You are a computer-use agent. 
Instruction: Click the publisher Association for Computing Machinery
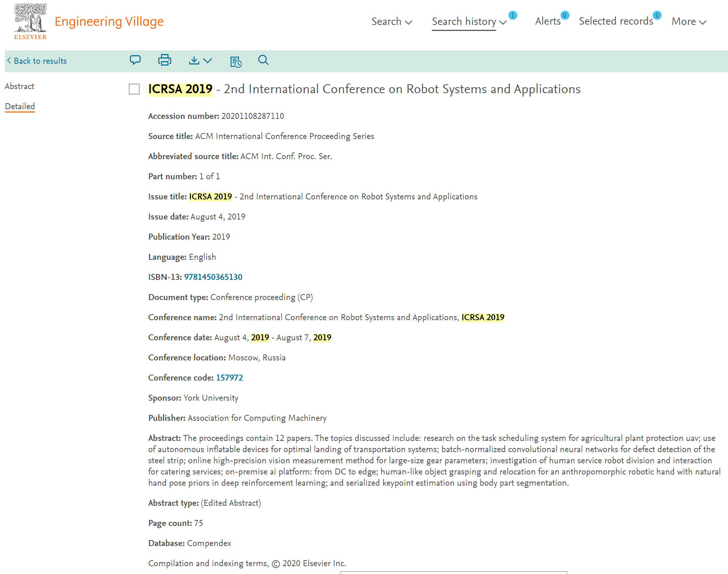coord(257,418)
